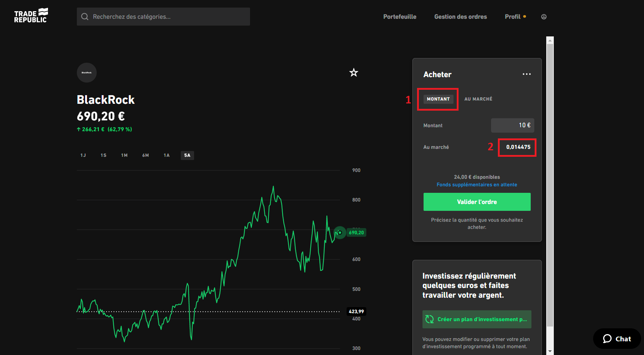This screenshot has width=644, height=355.
Task: Choose the MONTANT order mode
Action: pos(438,99)
